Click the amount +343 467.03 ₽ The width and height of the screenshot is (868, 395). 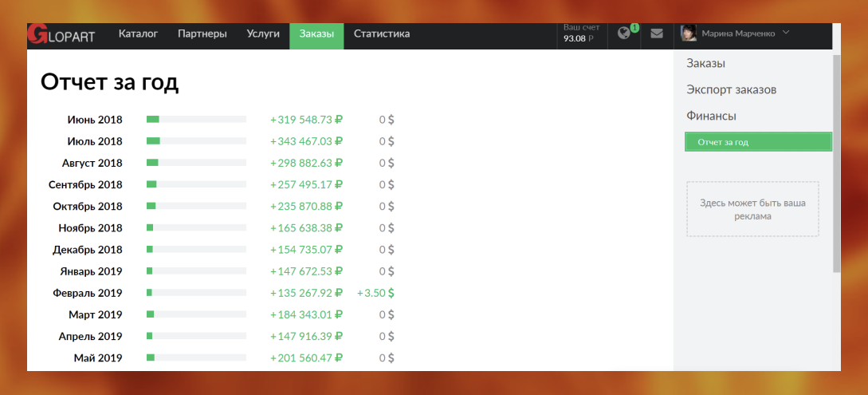pyautogui.click(x=307, y=141)
